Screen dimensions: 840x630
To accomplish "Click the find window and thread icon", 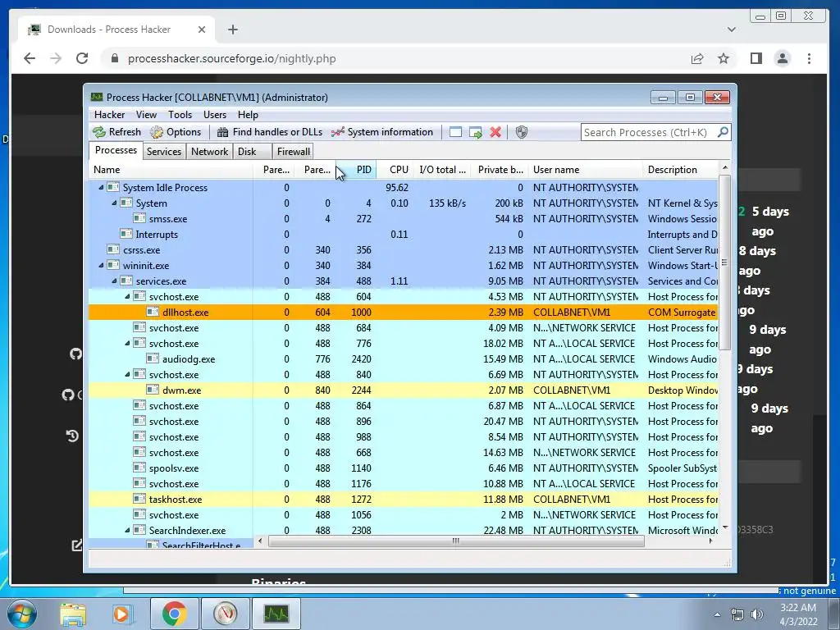I will [x=475, y=132].
